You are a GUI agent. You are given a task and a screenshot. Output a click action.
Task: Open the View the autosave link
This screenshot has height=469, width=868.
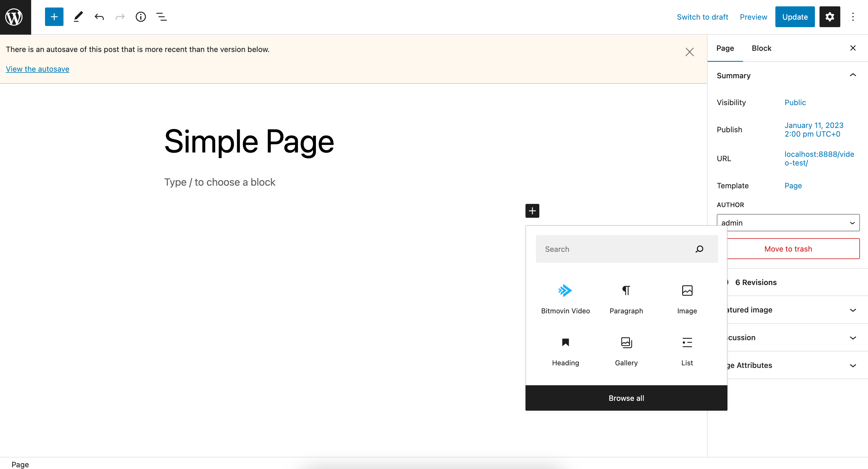coord(38,69)
